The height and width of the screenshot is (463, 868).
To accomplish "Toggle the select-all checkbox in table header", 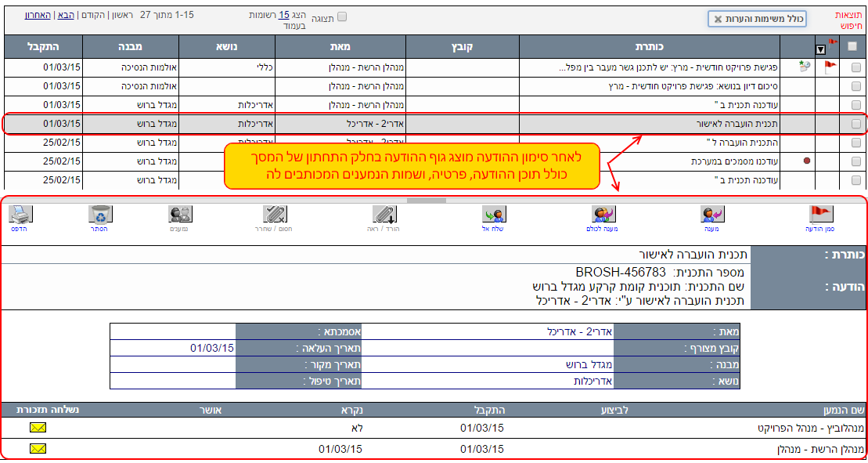I will click(x=852, y=46).
